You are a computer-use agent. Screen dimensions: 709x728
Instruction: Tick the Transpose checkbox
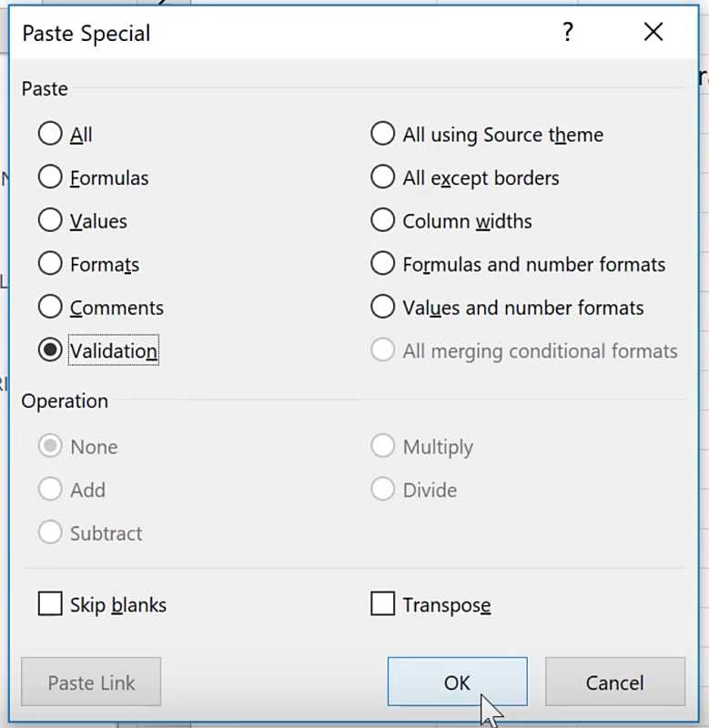point(382,604)
